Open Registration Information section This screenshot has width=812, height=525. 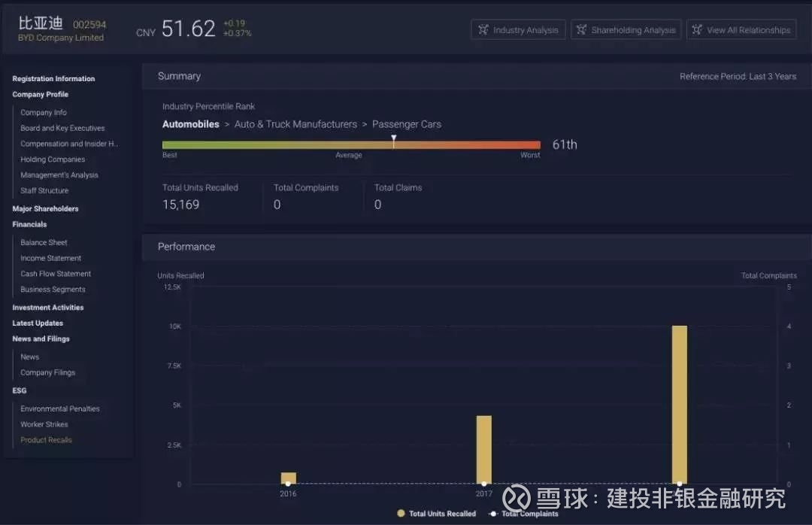(x=54, y=79)
